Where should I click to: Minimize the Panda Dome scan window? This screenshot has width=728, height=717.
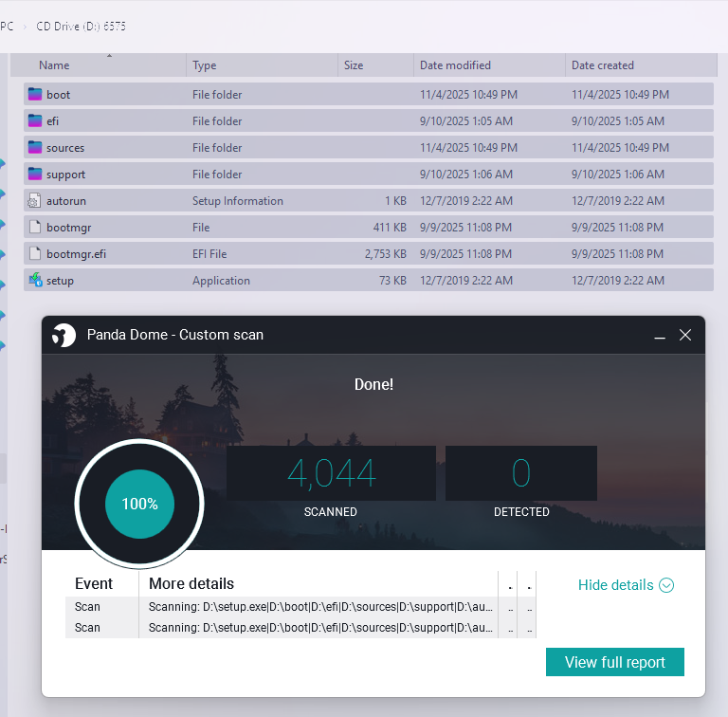(x=660, y=338)
